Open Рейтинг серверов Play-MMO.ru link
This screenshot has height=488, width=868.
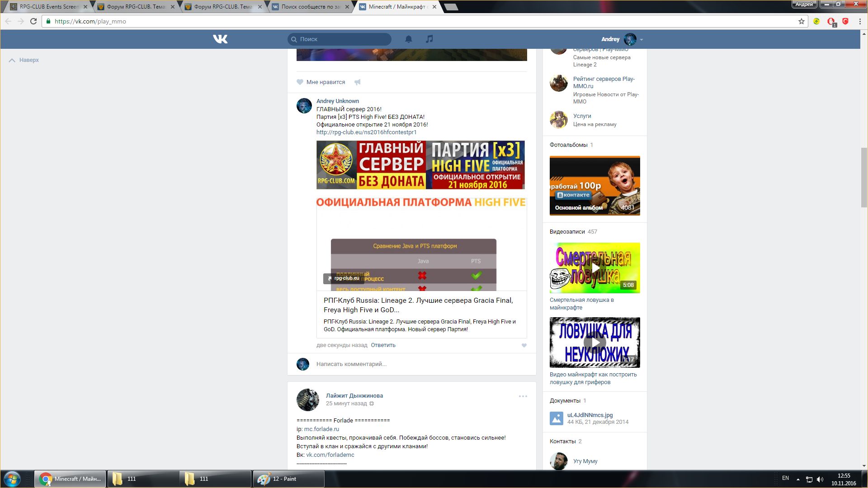click(x=604, y=83)
